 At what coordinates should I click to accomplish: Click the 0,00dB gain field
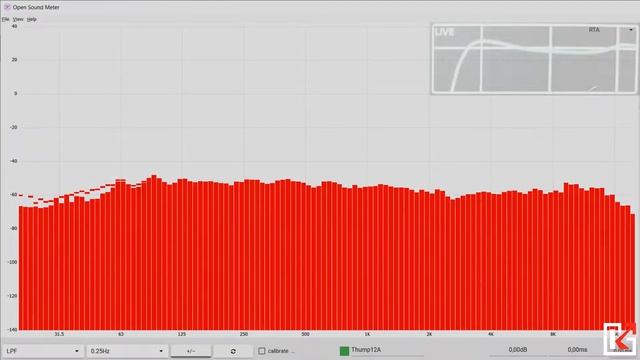[x=518, y=350]
